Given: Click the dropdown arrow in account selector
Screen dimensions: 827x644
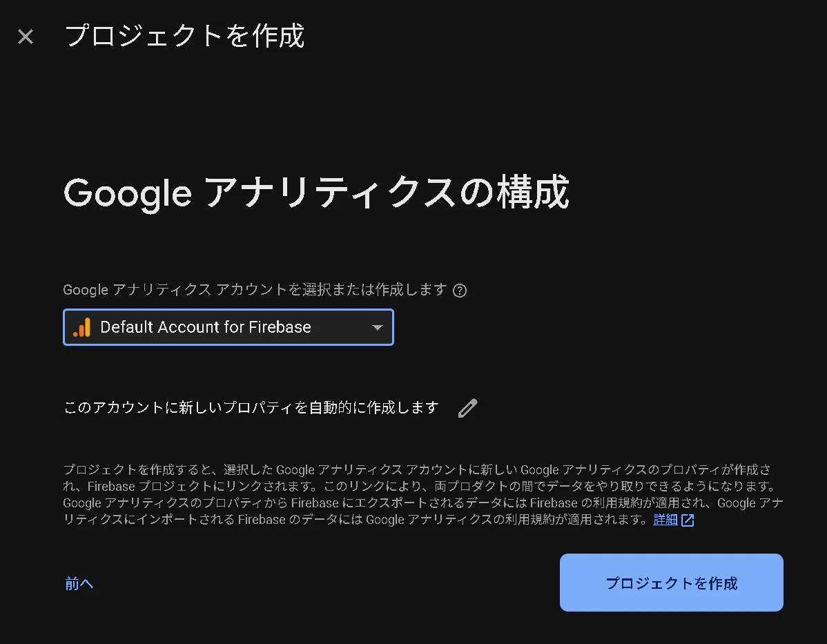Looking at the screenshot, I should (x=377, y=328).
